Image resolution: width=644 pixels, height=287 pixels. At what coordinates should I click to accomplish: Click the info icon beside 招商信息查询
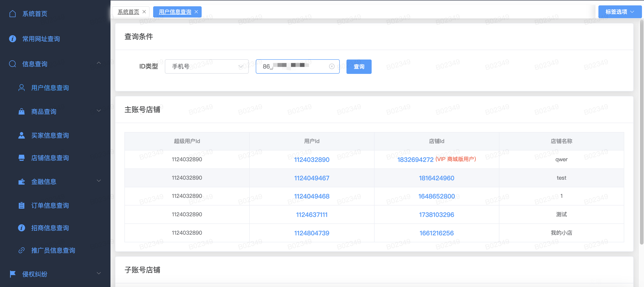pos(22,228)
